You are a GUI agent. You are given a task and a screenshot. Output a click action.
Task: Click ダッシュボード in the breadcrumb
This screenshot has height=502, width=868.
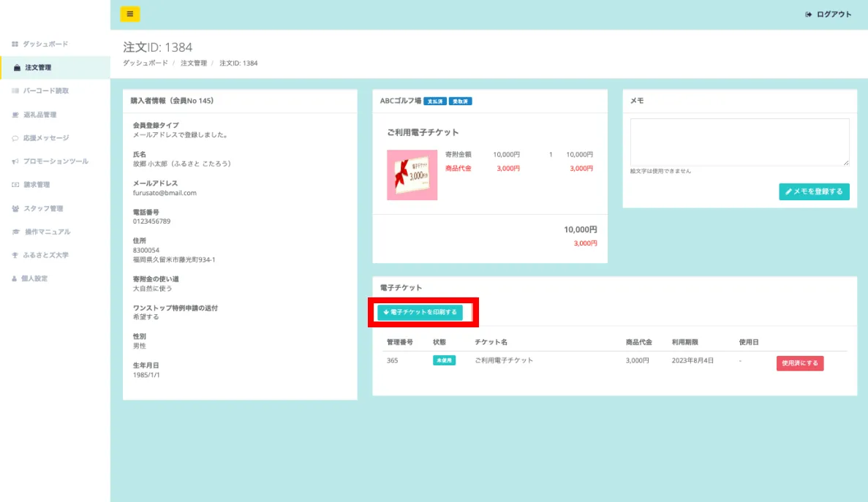(x=145, y=64)
